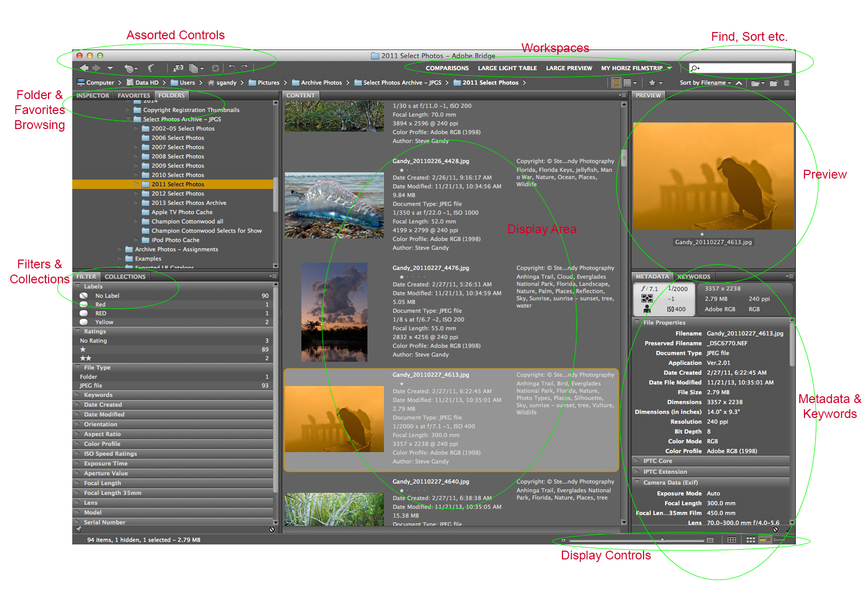
Task: Click the open recent folder icon
Action: pyautogui.click(x=756, y=83)
